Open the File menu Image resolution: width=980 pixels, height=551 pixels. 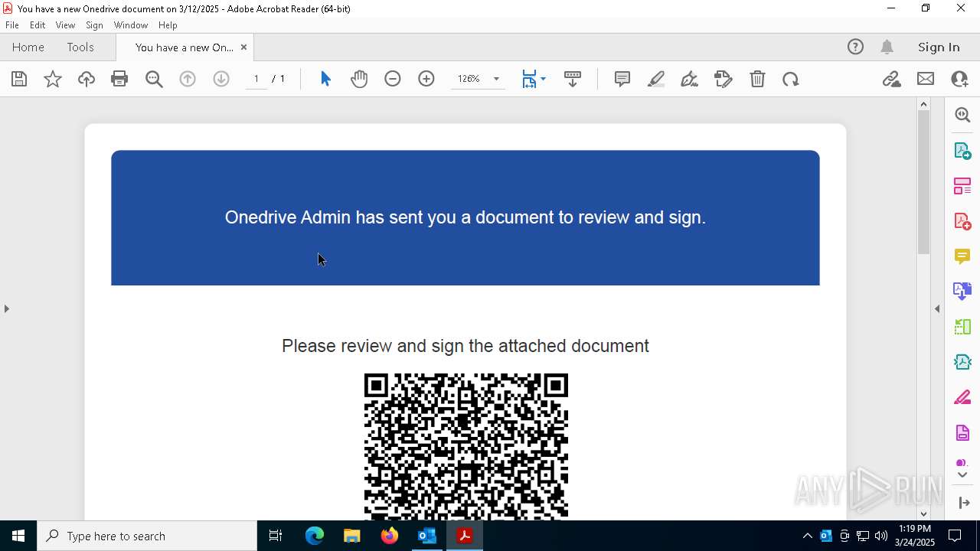pos(12,25)
